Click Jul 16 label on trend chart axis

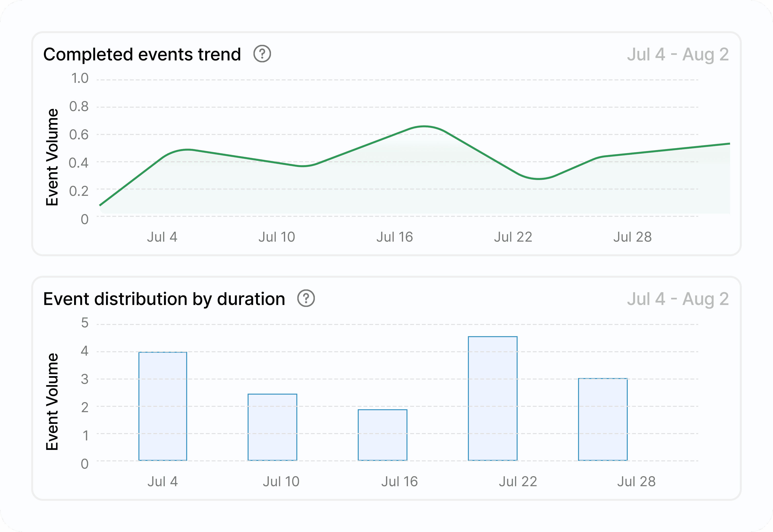point(395,237)
